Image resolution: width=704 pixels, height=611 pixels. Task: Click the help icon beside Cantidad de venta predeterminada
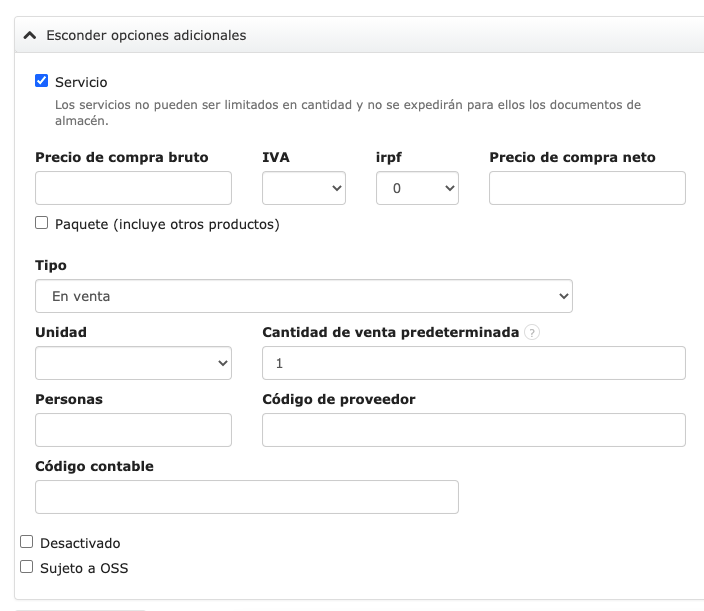532,333
